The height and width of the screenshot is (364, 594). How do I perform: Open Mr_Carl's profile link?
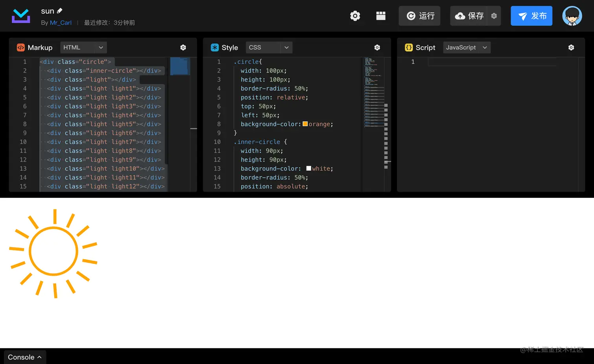click(60, 22)
